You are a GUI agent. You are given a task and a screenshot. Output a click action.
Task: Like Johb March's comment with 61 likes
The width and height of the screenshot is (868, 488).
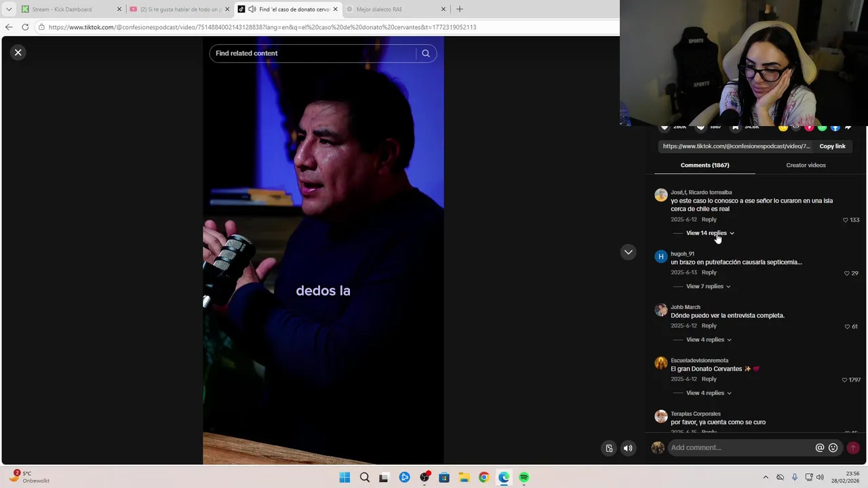(847, 327)
